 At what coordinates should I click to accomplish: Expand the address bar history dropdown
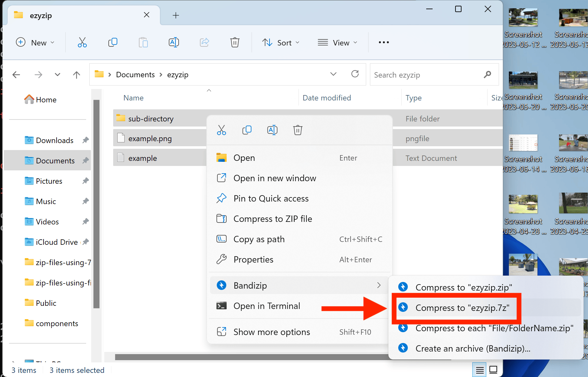click(x=333, y=74)
